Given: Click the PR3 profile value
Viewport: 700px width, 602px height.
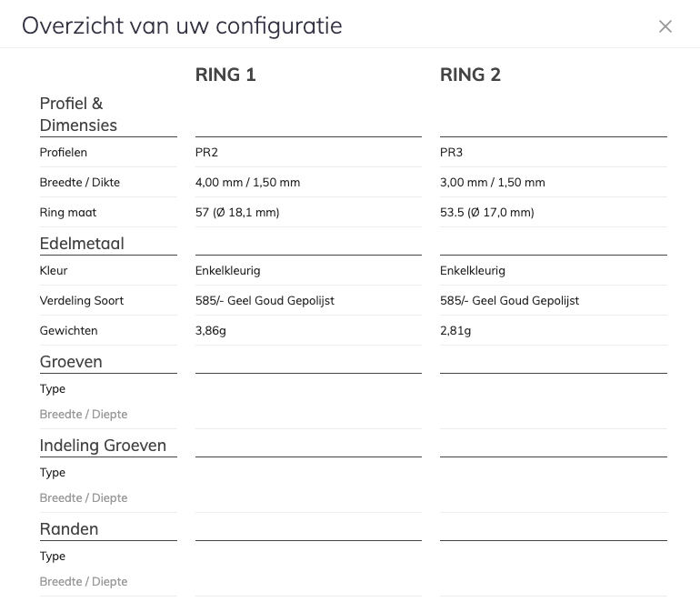Looking at the screenshot, I should 452,153.
